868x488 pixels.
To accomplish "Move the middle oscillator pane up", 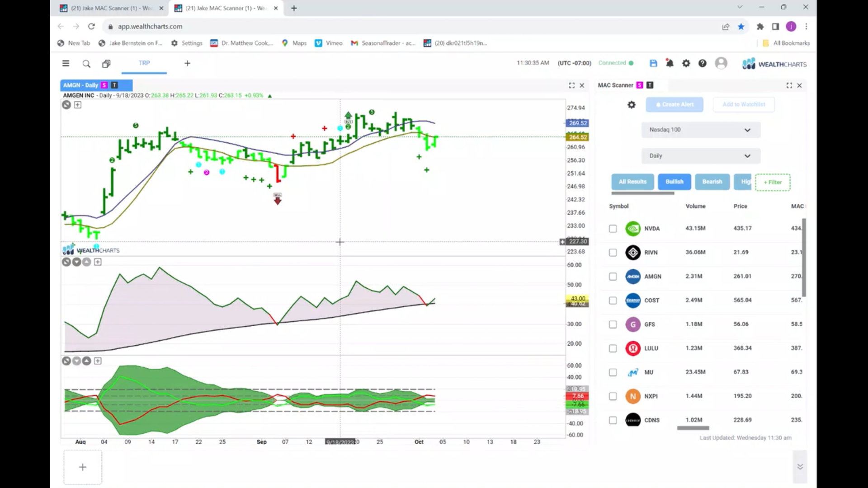I will [86, 262].
